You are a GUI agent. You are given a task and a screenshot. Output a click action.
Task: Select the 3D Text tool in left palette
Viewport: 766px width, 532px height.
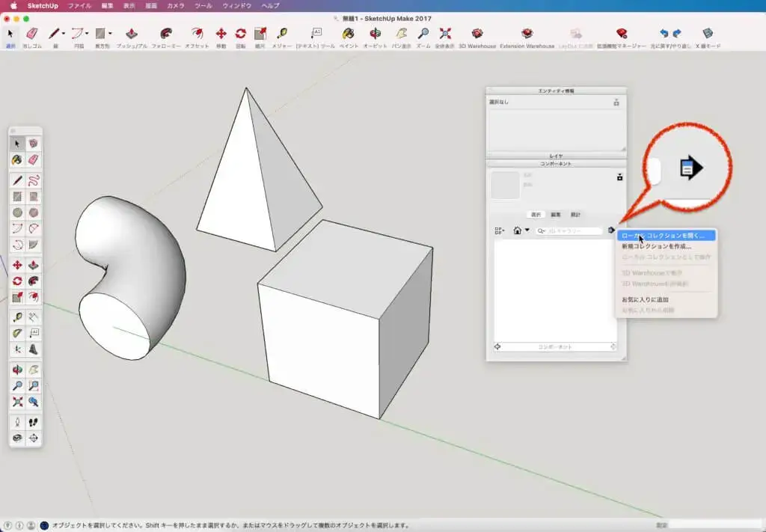(33, 349)
